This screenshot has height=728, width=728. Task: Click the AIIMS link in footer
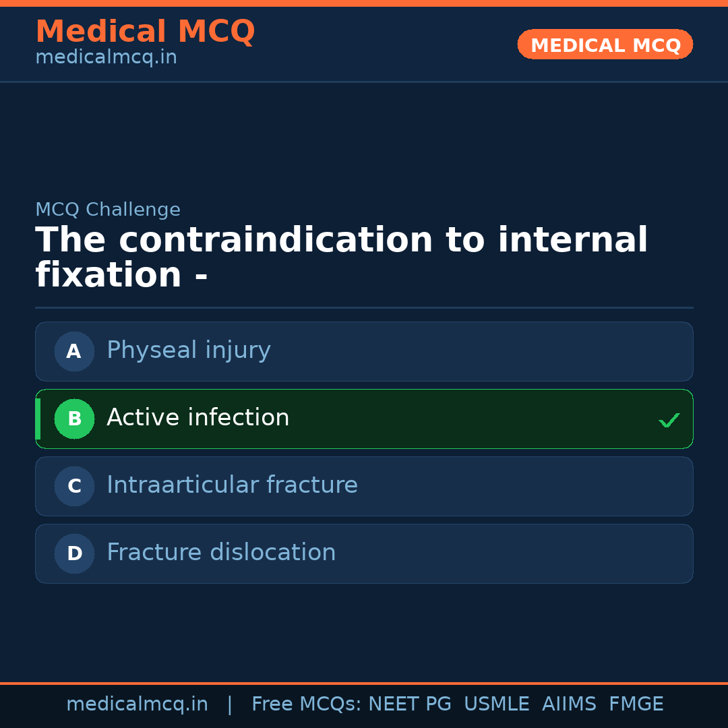tap(570, 704)
